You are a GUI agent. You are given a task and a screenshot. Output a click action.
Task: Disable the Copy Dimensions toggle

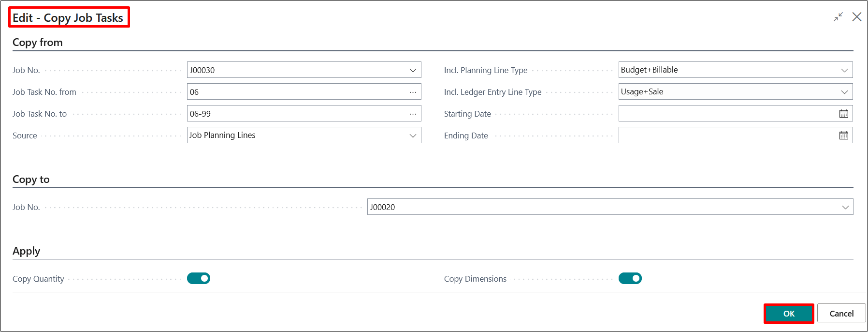[x=630, y=278]
